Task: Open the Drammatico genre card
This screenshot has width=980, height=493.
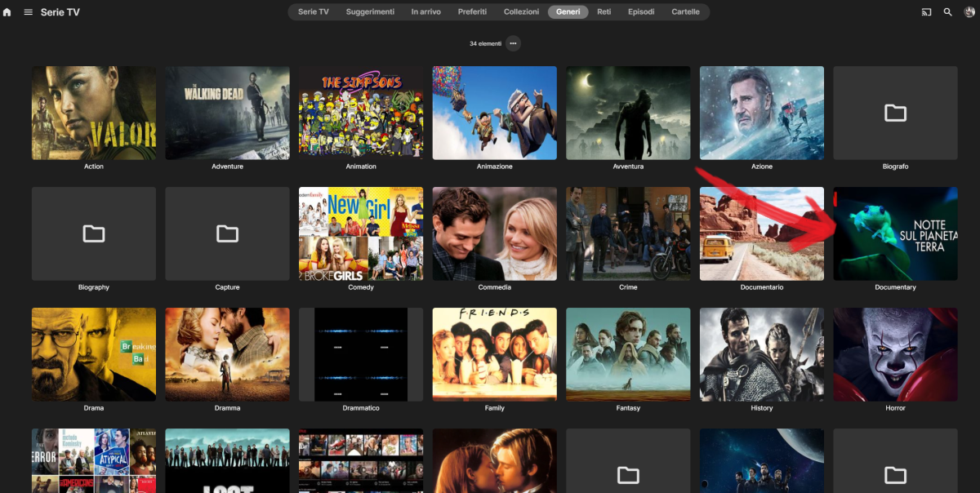Action: pos(361,354)
